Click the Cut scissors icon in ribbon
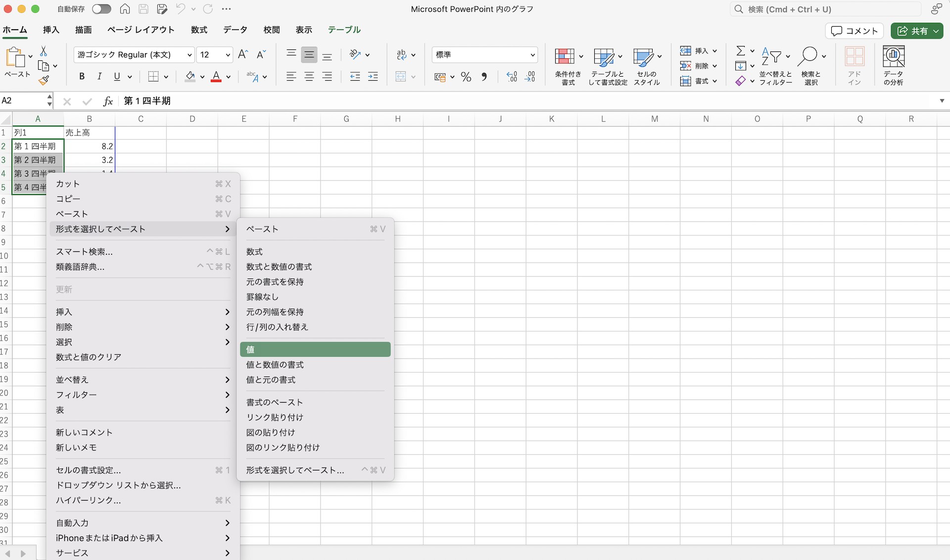 pyautogui.click(x=44, y=51)
